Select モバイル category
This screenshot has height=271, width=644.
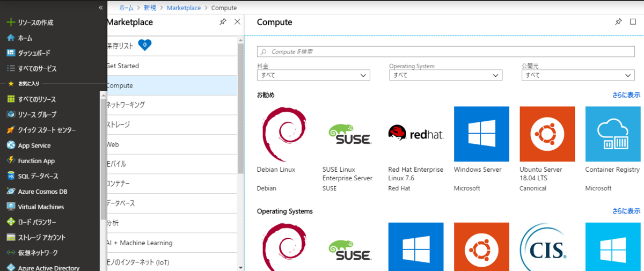tap(172, 164)
